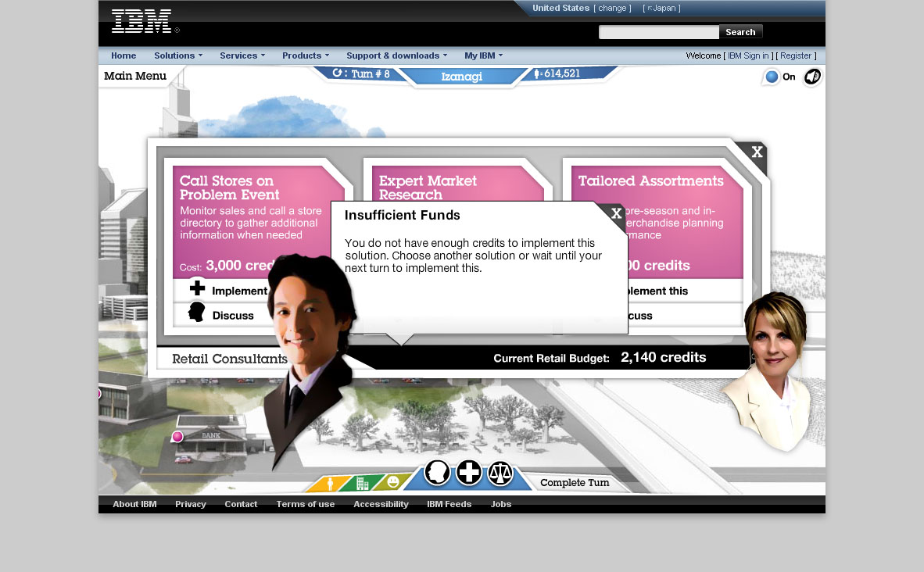Open the Privacy footer link
This screenshot has width=924, height=572.
click(190, 504)
